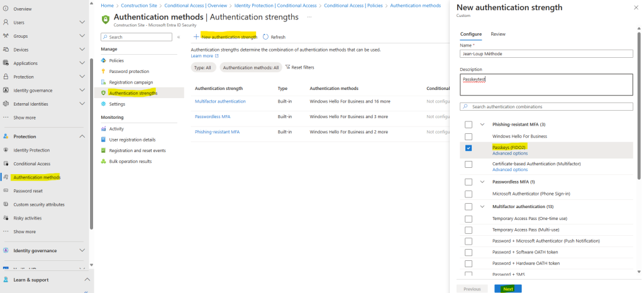Click the Password protection key icon
Image resolution: width=644 pixels, height=293 pixels.
click(x=104, y=72)
